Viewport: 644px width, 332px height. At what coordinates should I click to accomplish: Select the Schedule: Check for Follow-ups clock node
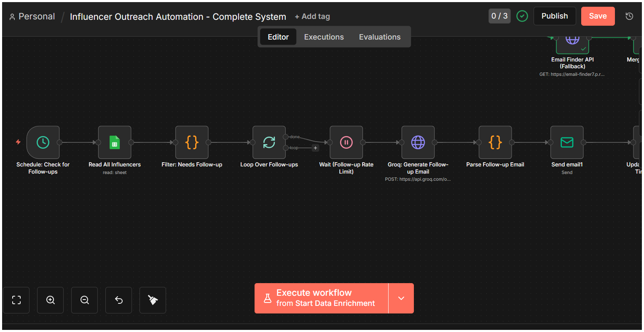(x=43, y=142)
